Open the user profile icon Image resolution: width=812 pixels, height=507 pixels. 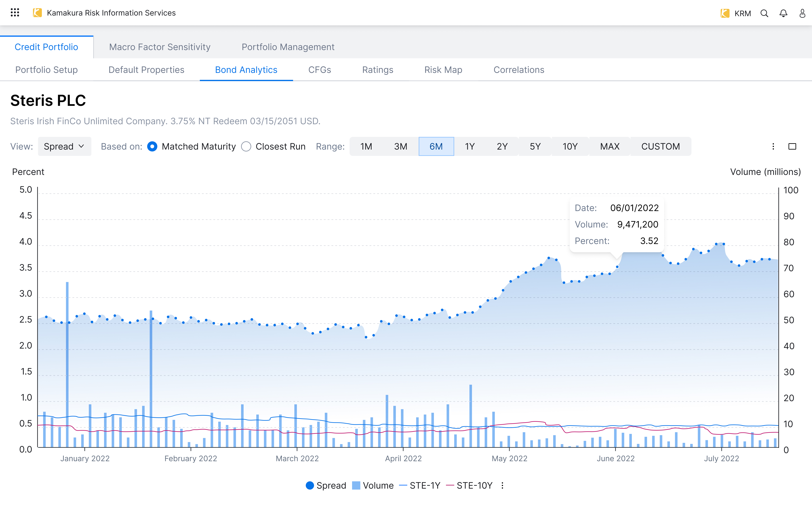pyautogui.click(x=802, y=13)
